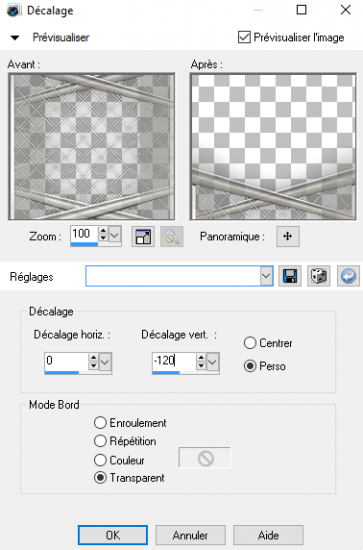Click the Après preview thumbnail

click(x=273, y=147)
